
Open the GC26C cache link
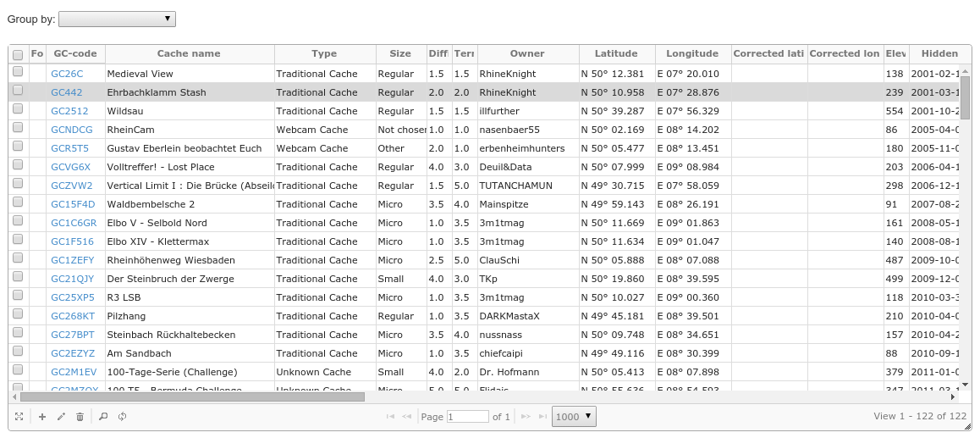67,74
